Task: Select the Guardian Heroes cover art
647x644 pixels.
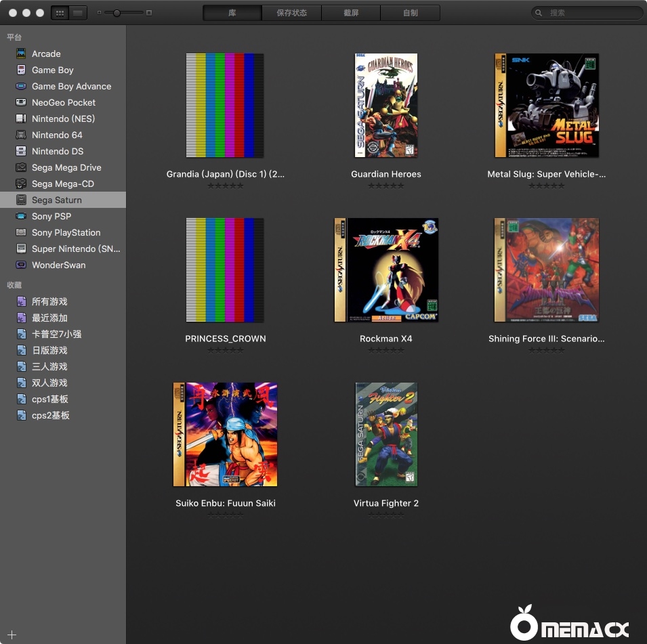Action: coord(386,106)
